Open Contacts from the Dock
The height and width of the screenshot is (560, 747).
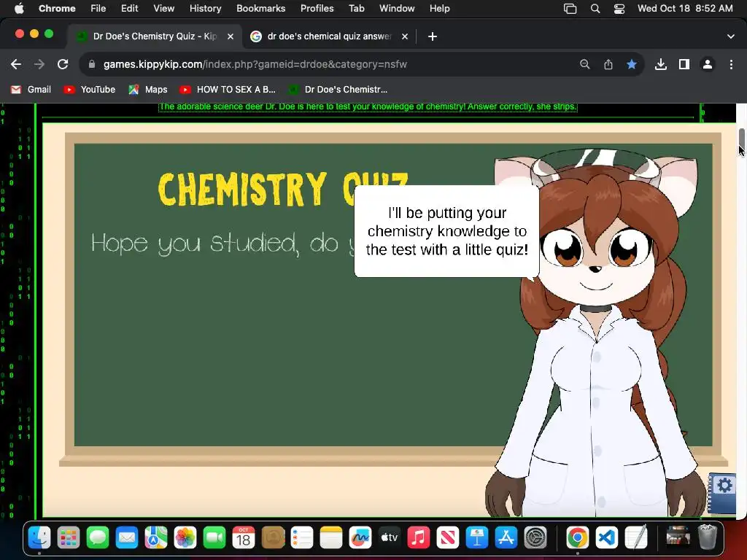coord(273,538)
